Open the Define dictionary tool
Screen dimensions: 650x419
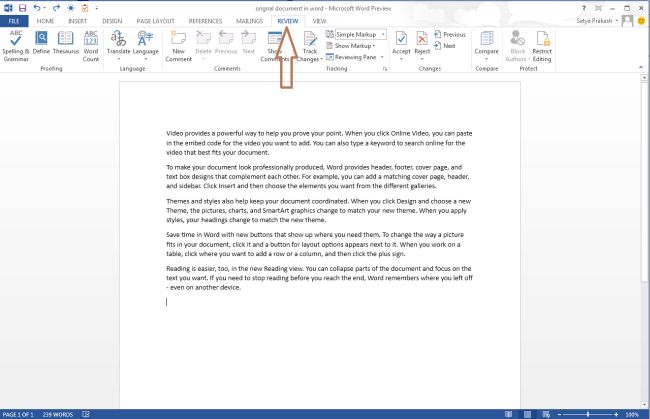point(41,43)
